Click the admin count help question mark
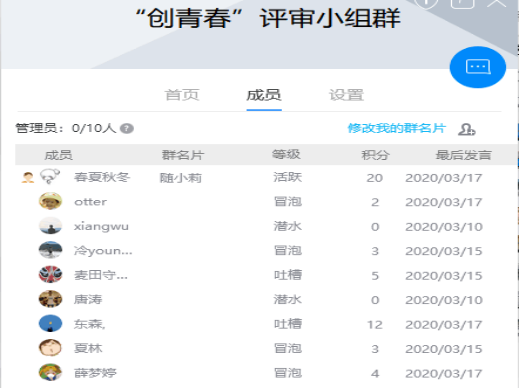Screen dimensions: 519x388 coord(127,128)
